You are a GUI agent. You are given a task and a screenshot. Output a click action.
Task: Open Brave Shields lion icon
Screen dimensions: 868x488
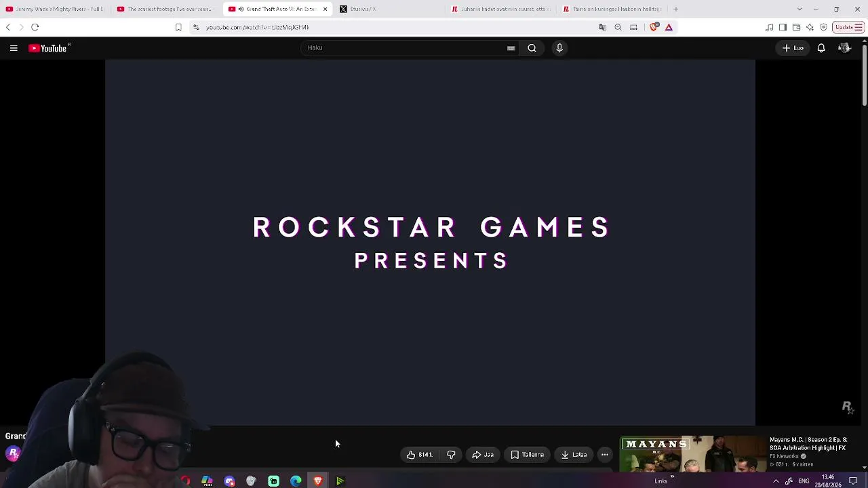point(654,27)
